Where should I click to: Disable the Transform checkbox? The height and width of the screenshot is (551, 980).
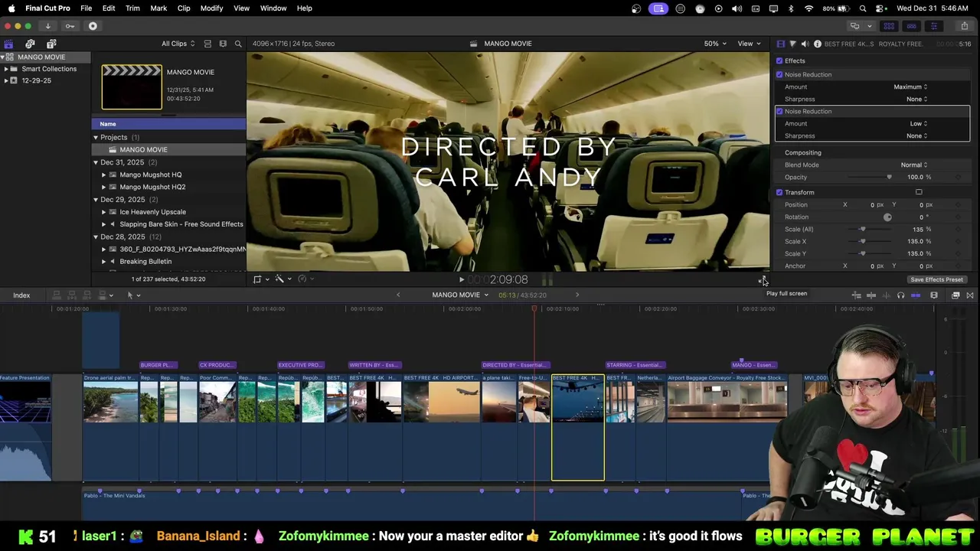779,192
